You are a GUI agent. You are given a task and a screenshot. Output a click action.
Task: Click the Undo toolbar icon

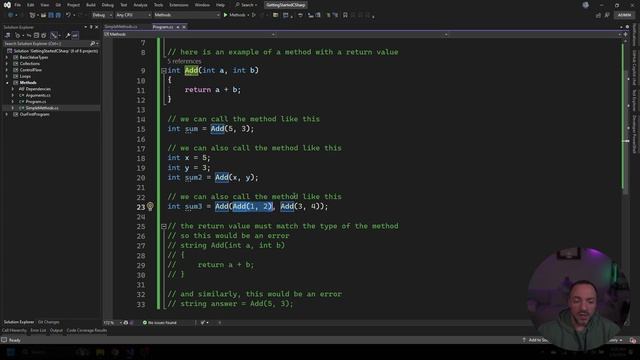pos(68,15)
